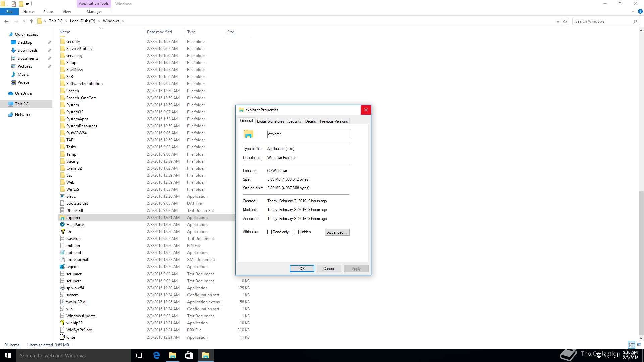This screenshot has width=644, height=362.
Task: Select the HelpPane help icon
Action: point(62,225)
